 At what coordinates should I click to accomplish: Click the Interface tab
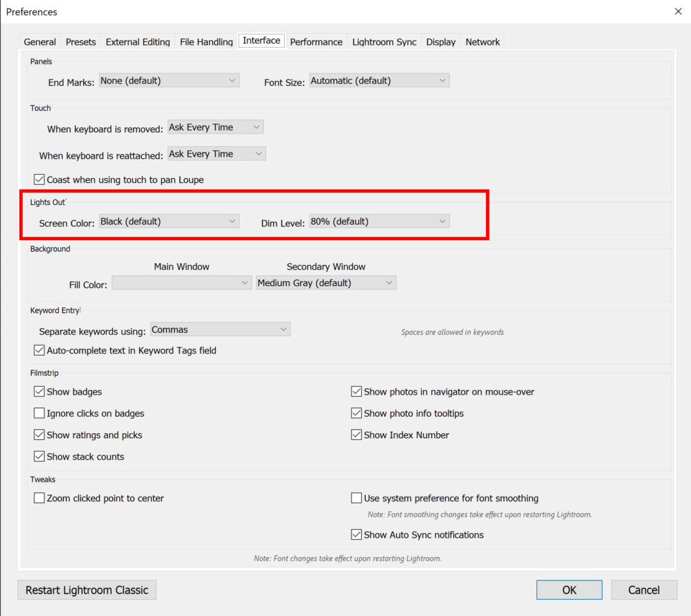(261, 40)
